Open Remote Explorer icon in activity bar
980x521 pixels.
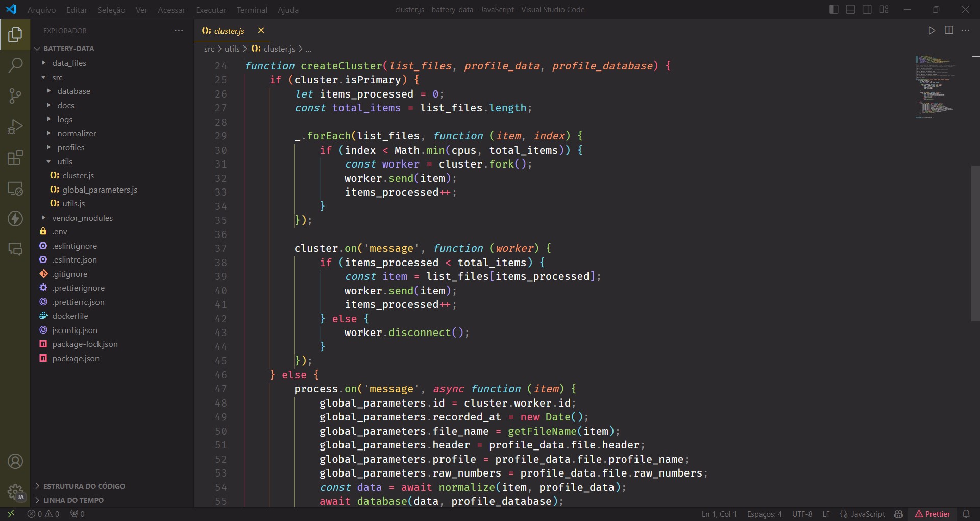tap(15, 188)
